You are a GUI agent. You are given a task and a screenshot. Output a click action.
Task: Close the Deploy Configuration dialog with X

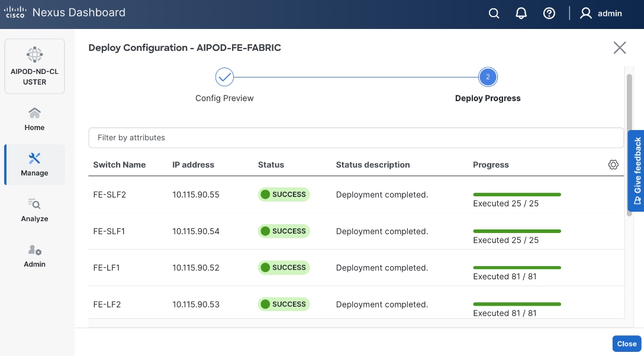point(620,48)
